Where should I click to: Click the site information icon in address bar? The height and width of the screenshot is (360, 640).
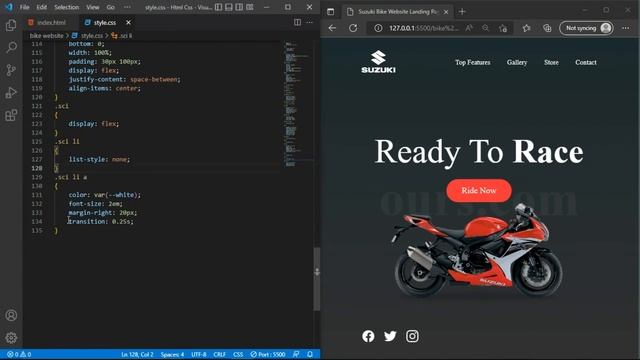[378, 28]
